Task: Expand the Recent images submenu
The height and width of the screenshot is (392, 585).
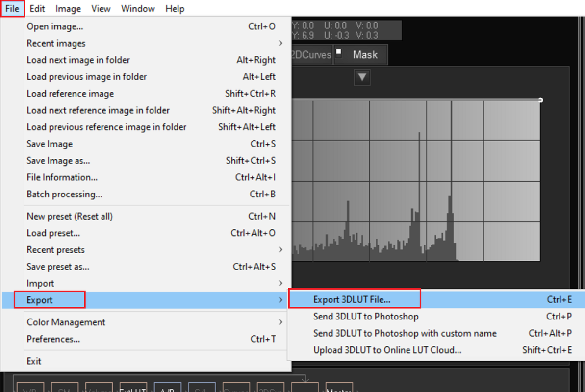Action: [146, 43]
